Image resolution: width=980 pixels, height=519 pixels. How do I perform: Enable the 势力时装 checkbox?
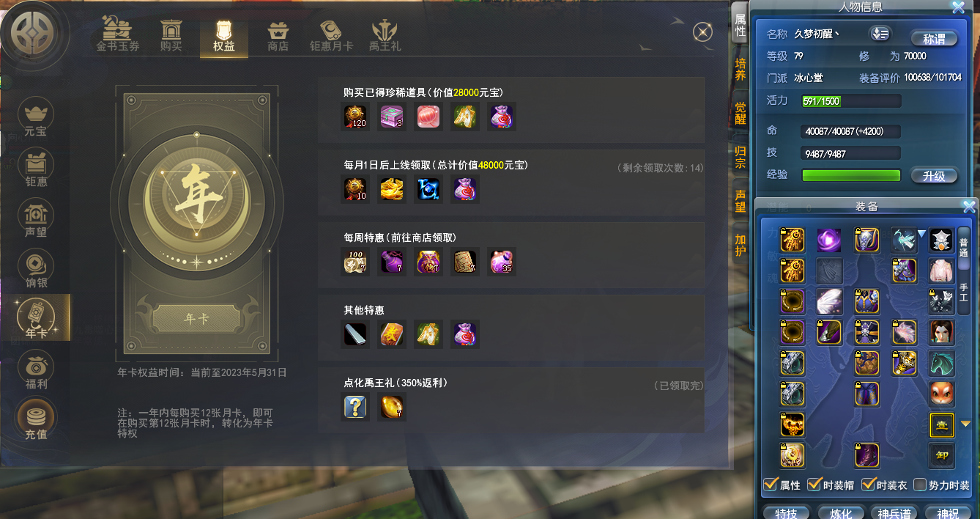tap(920, 485)
